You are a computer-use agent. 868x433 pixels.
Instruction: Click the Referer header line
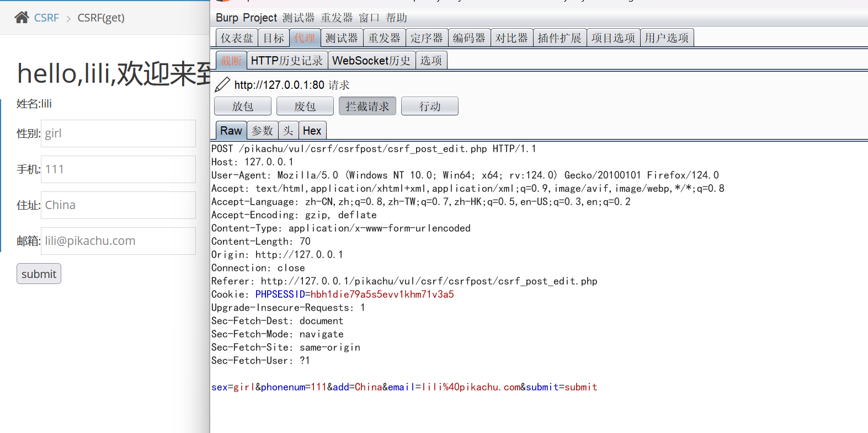pos(404,281)
